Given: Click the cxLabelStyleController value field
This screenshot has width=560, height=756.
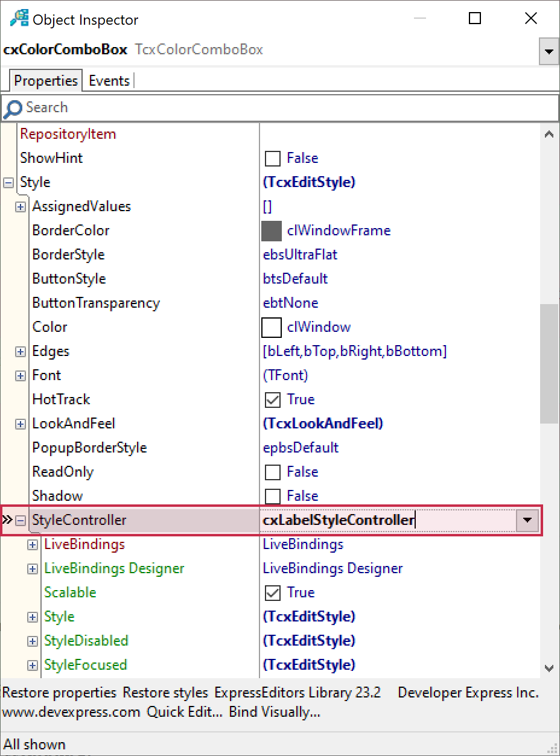Looking at the screenshot, I should click(x=387, y=520).
